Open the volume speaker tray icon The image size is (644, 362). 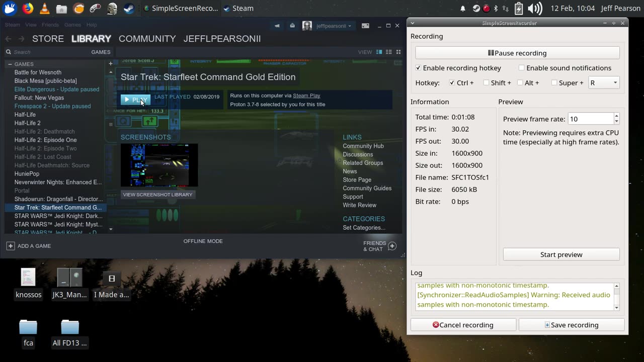(x=535, y=9)
